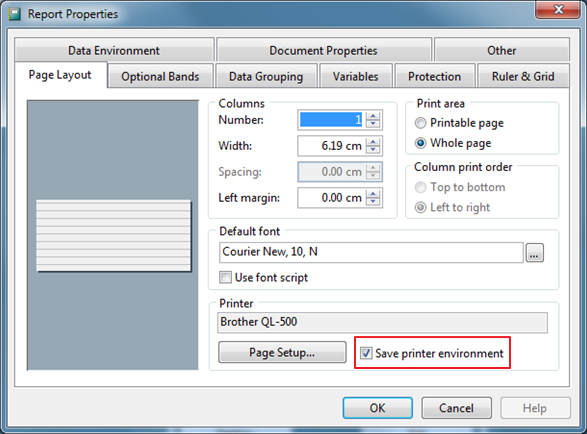Decrease the Columns Number spinner down arrow

(x=373, y=124)
